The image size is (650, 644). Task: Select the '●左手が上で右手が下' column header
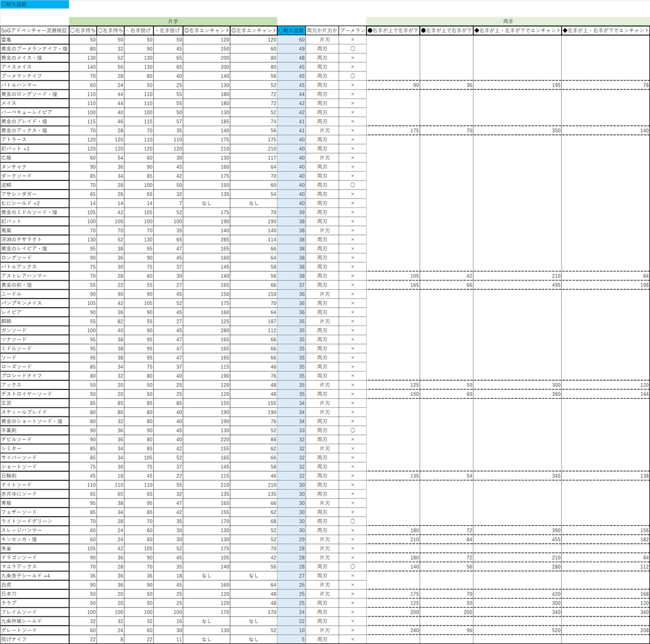coord(446,30)
